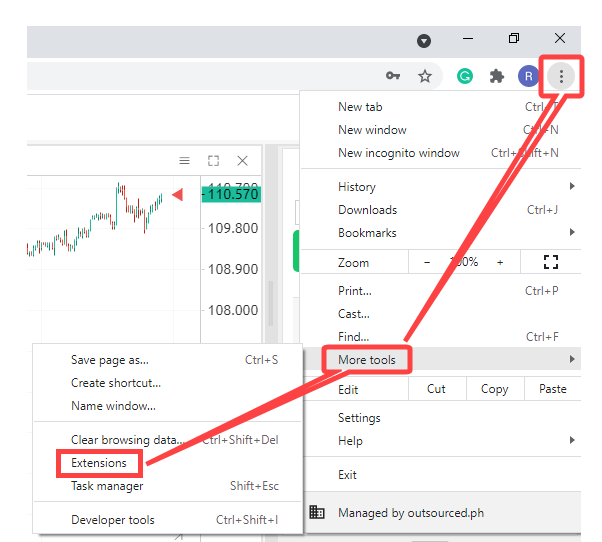Open a New incognito window
This screenshot has width=602, height=542.
(440, 153)
